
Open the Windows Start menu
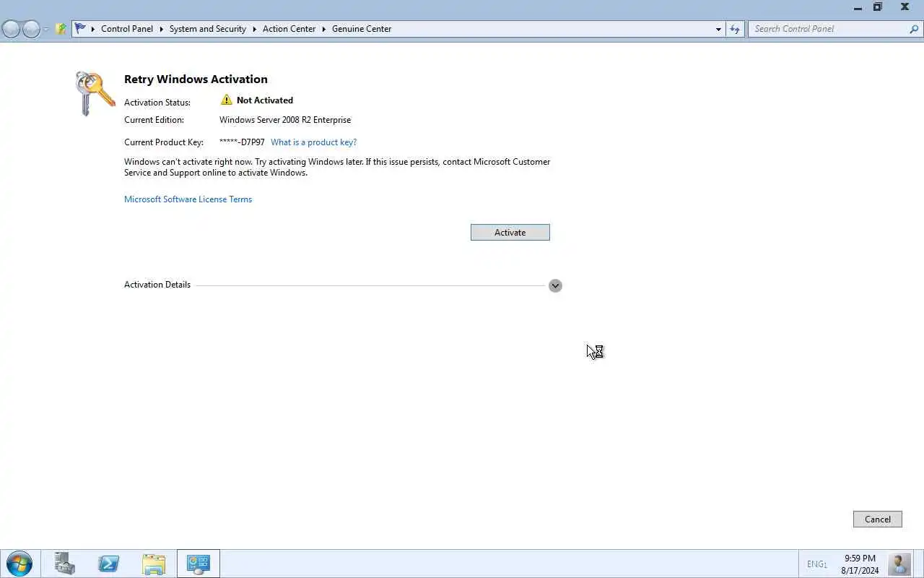[x=19, y=564]
